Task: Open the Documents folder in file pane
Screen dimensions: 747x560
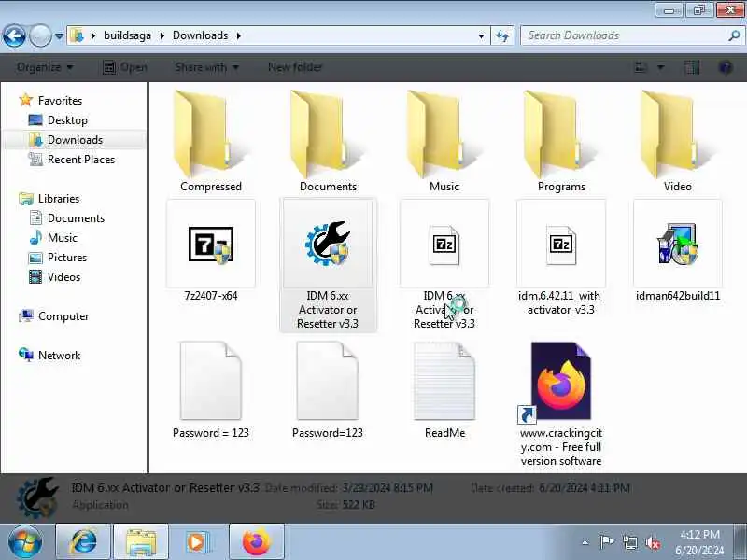Action: [x=328, y=142]
